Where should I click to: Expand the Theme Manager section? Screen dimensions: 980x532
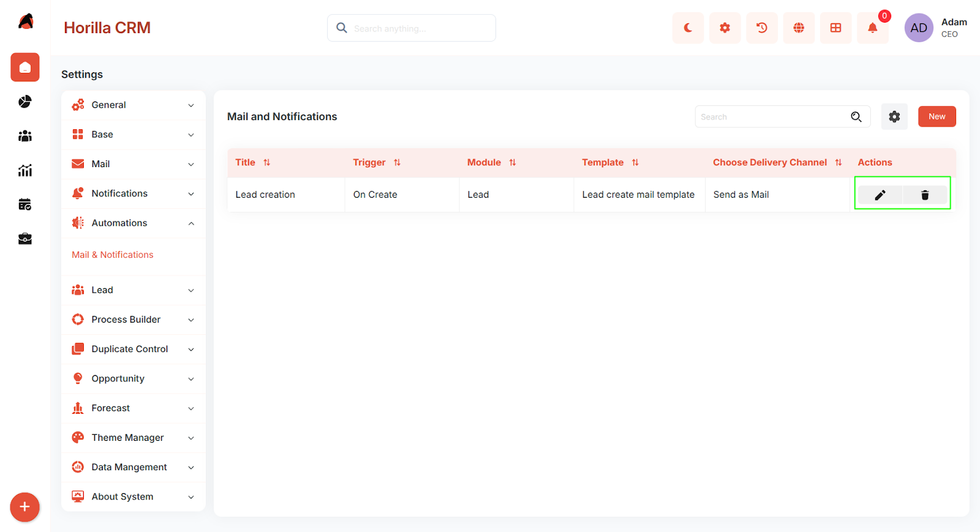pos(134,438)
